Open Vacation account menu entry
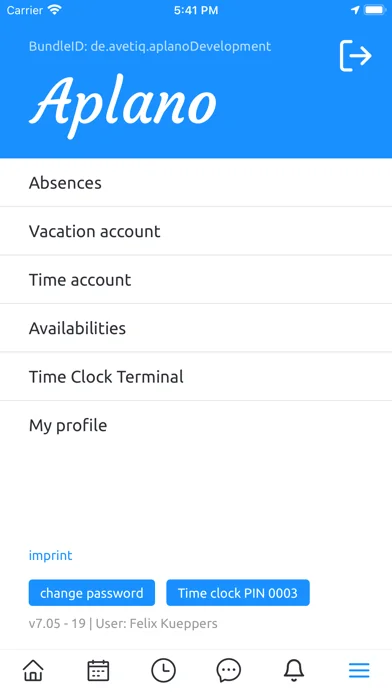The width and height of the screenshot is (392, 696). (196, 231)
